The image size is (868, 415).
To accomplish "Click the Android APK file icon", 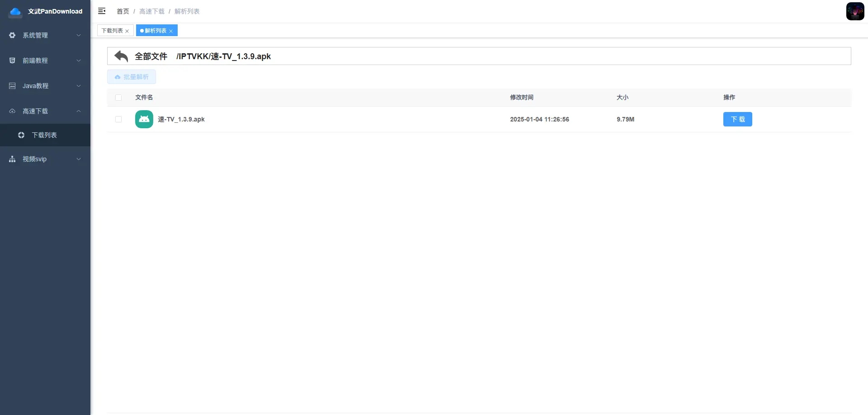I will tap(144, 119).
